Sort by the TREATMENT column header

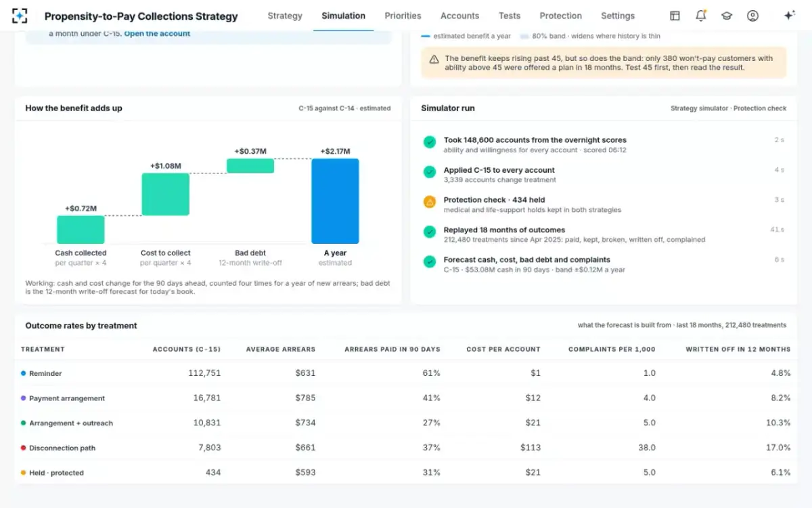[x=43, y=350]
